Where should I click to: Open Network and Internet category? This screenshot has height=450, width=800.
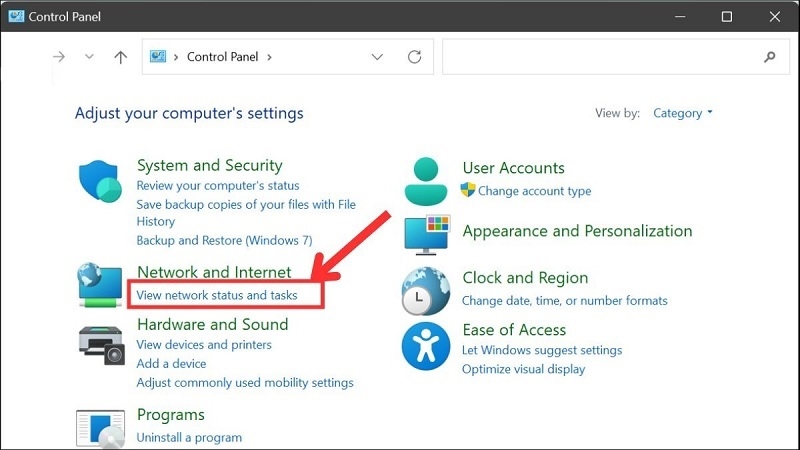214,272
